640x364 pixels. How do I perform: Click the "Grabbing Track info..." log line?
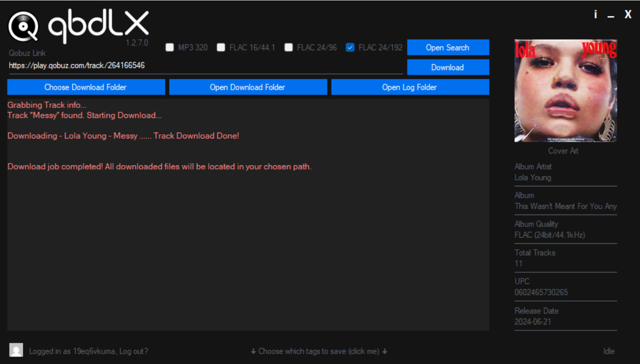[47, 105]
